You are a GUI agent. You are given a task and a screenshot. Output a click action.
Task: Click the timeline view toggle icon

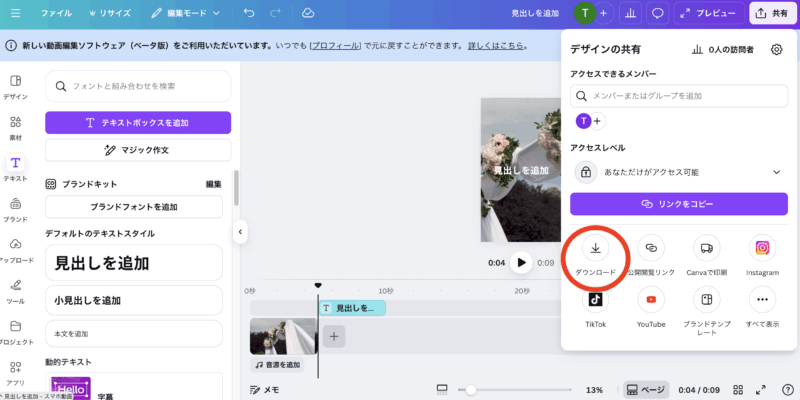442,390
